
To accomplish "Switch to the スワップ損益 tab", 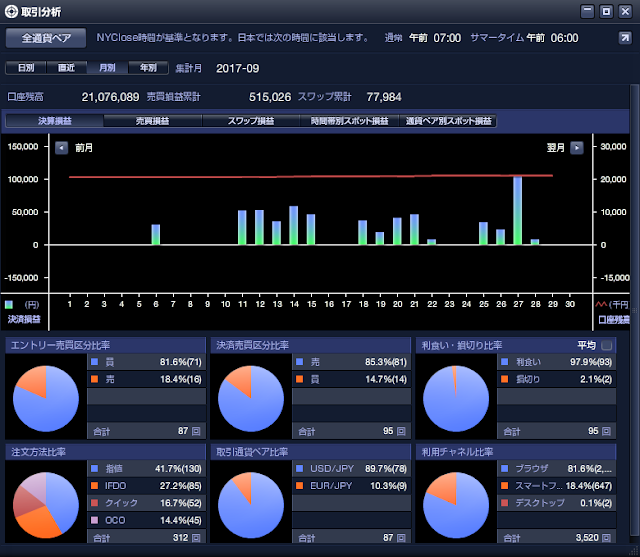I will pos(251,121).
